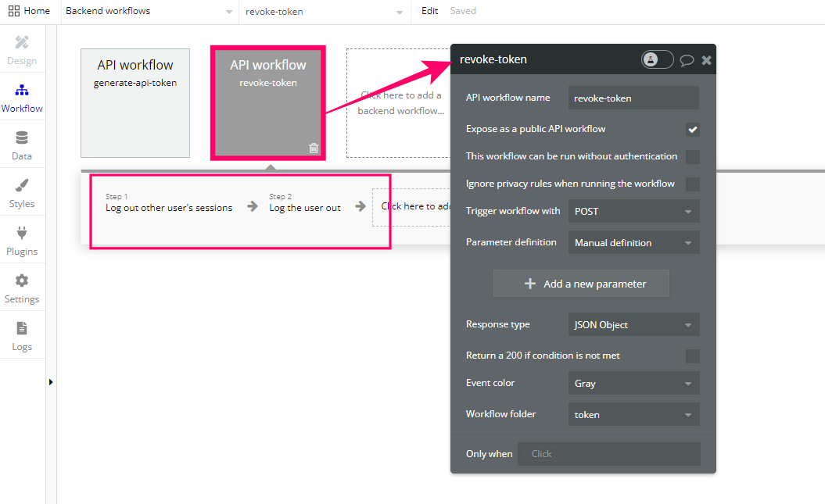Open Backend workflows page dropdown

pos(149,11)
